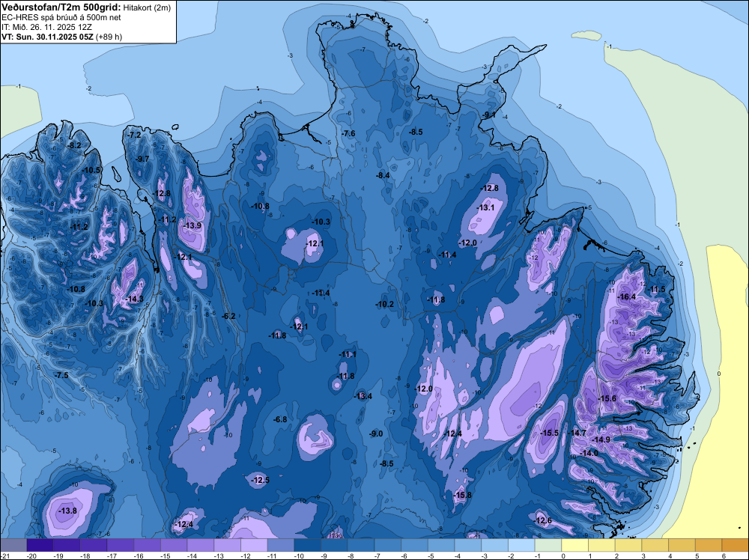Click legend swatch between -20 and -19
Image resolution: width=749 pixels, height=560 pixels.
[40, 545]
